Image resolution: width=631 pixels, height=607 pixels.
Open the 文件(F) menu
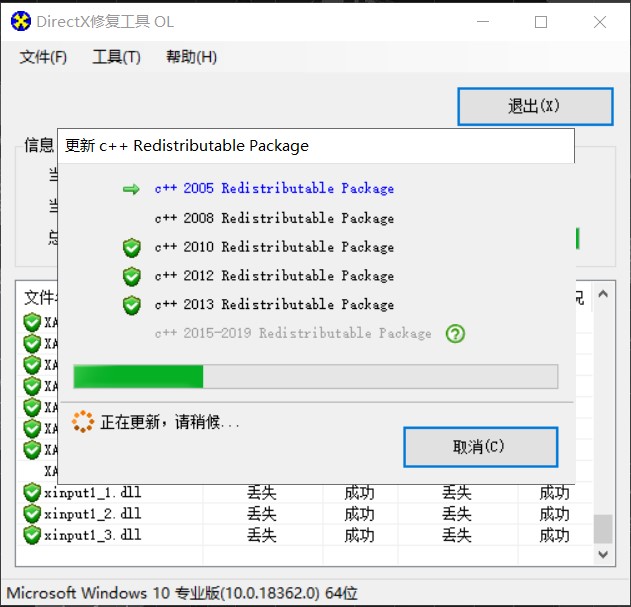pyautogui.click(x=43, y=57)
